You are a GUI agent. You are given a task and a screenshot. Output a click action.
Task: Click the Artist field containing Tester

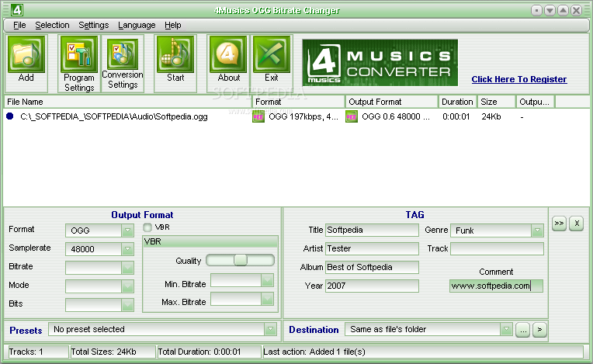point(372,248)
